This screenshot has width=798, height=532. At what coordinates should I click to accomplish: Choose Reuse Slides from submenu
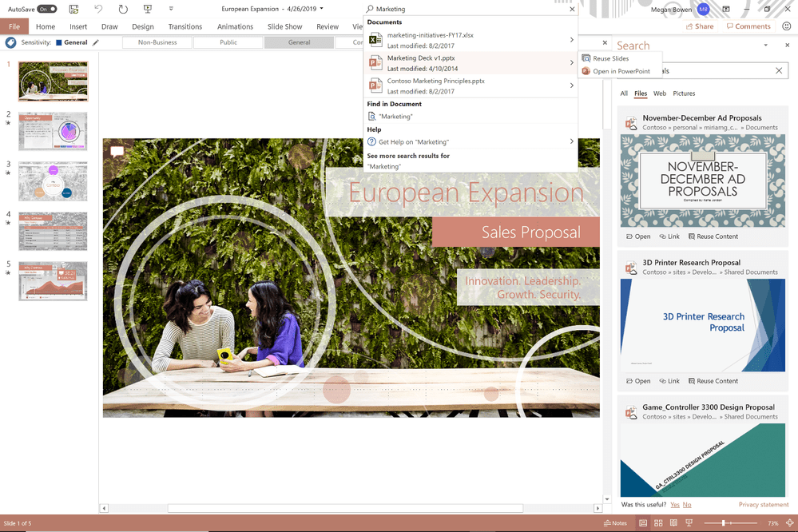[610, 58]
